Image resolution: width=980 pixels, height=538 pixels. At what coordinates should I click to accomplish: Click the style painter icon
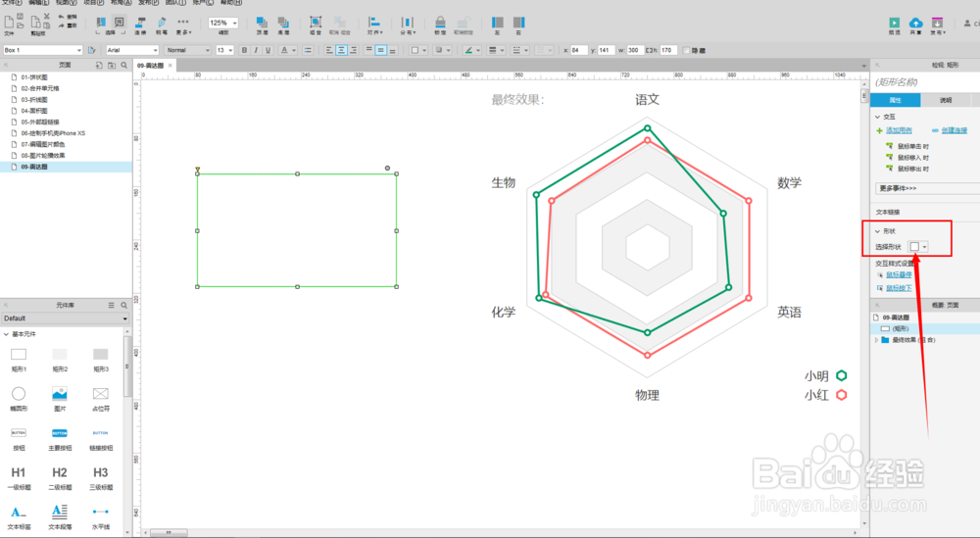tap(92, 50)
